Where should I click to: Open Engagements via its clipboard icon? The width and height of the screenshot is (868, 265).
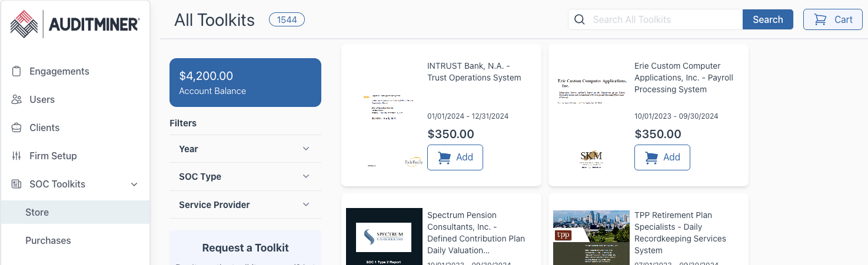pyautogui.click(x=16, y=71)
